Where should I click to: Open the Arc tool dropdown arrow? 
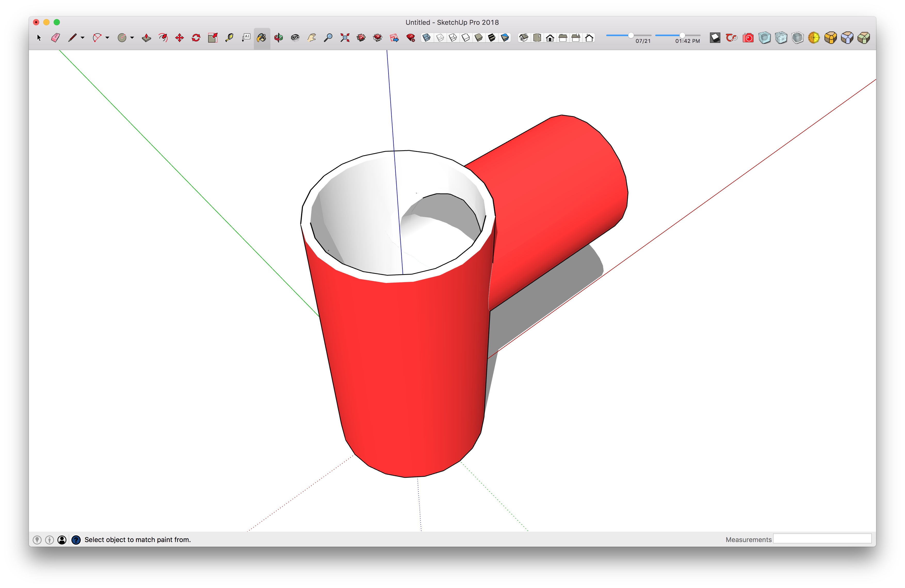coord(108,38)
